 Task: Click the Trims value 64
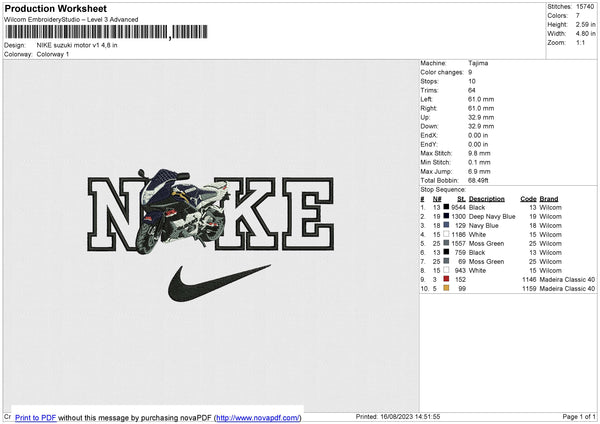pyautogui.click(x=471, y=90)
